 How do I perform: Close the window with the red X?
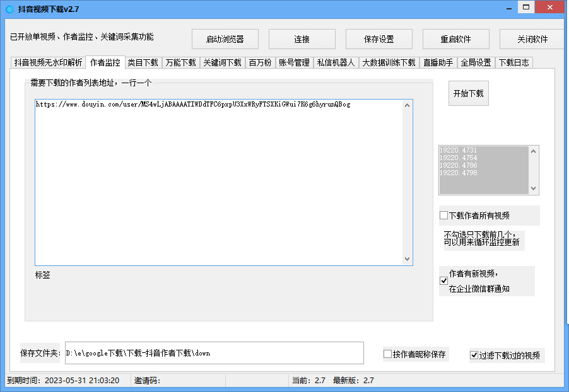550,7
